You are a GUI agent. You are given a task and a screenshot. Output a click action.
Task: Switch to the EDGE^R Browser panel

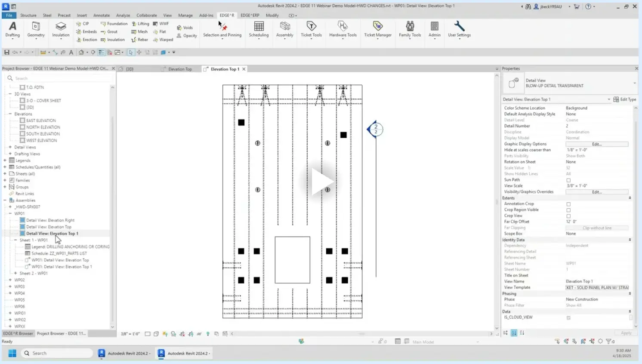(x=18, y=333)
